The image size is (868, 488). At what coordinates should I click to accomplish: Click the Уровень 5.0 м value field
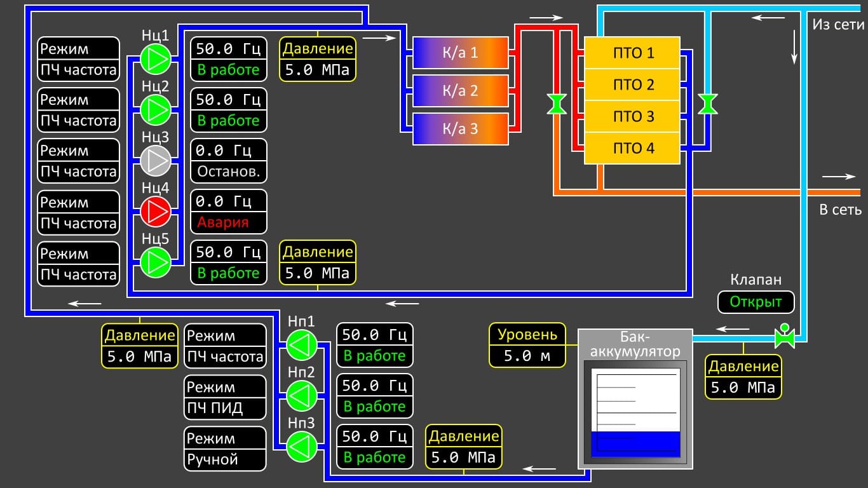pos(527,356)
